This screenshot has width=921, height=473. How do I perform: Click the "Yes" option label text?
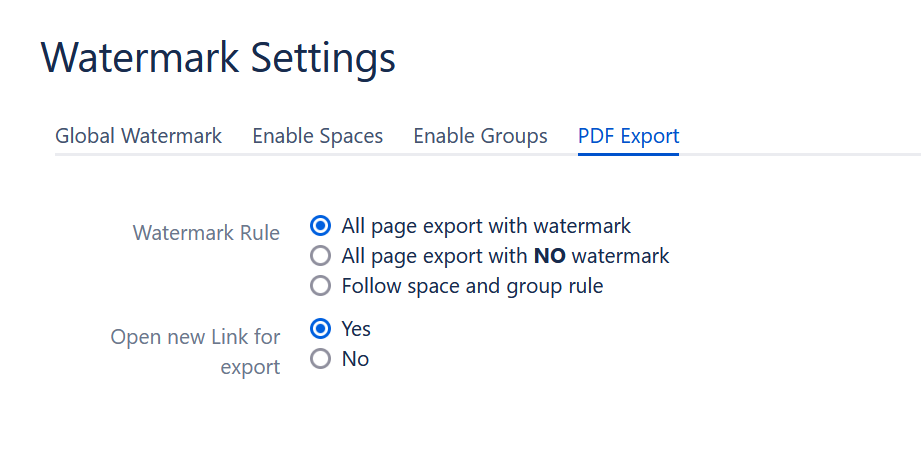(x=356, y=328)
